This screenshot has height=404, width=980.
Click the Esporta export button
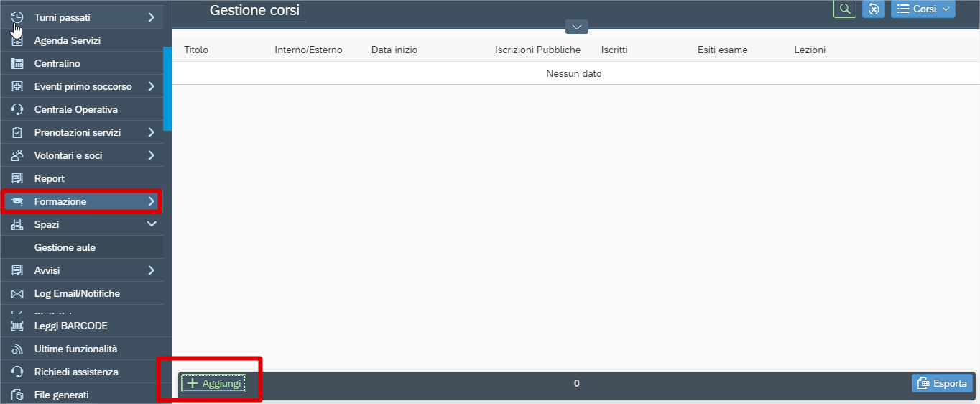pos(942,383)
